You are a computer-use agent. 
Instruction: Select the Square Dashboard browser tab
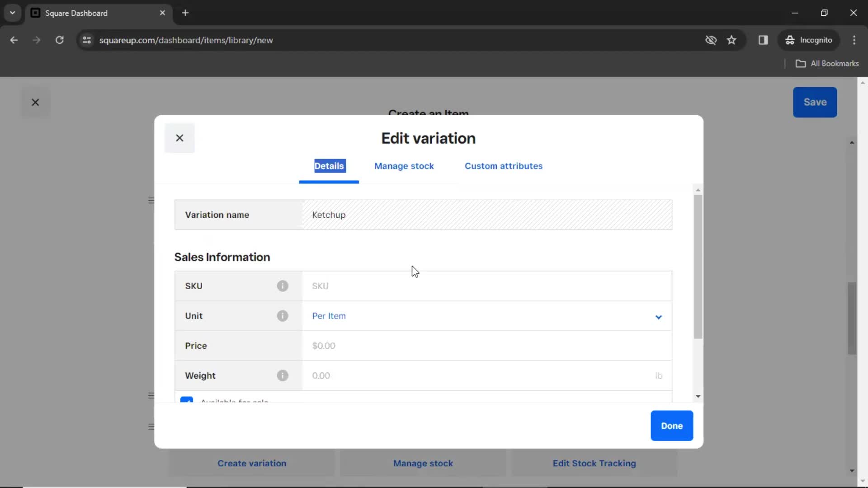(x=99, y=13)
